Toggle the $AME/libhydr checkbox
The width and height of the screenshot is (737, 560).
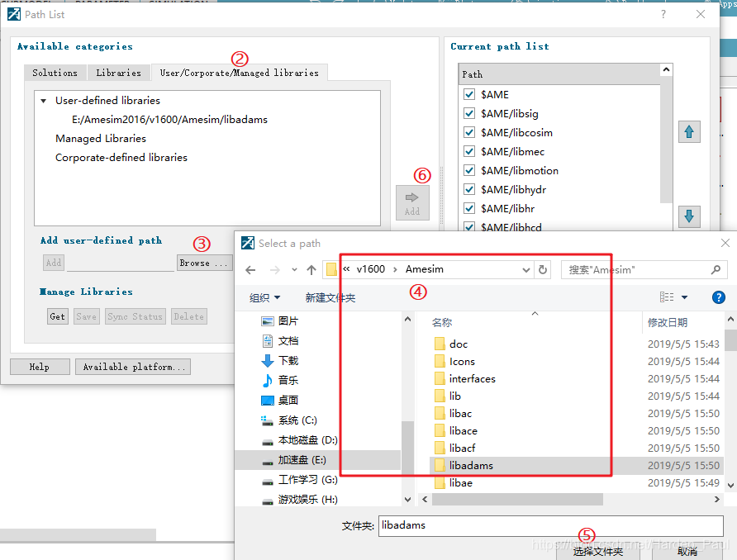click(469, 189)
